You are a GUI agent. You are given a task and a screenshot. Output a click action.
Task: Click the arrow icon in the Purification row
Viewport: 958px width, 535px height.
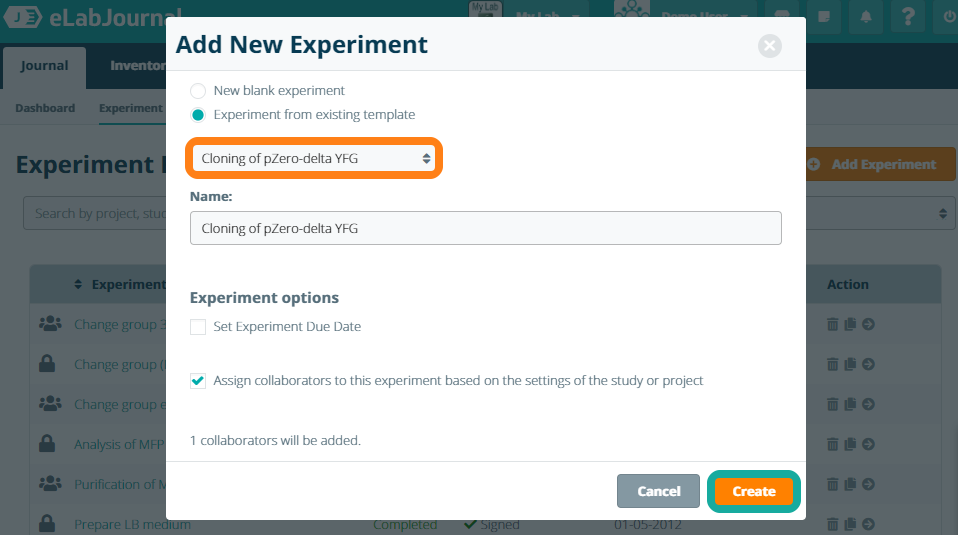pyautogui.click(x=868, y=484)
